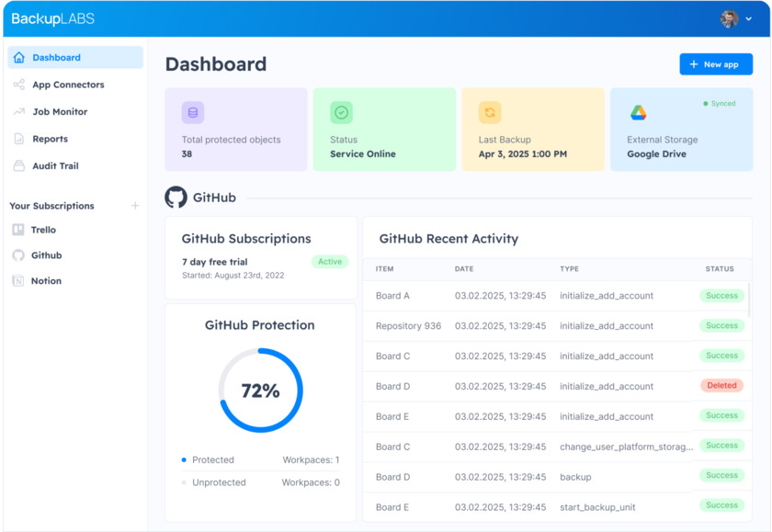
Task: Click the Status checkmark icon
Action: tap(341, 113)
